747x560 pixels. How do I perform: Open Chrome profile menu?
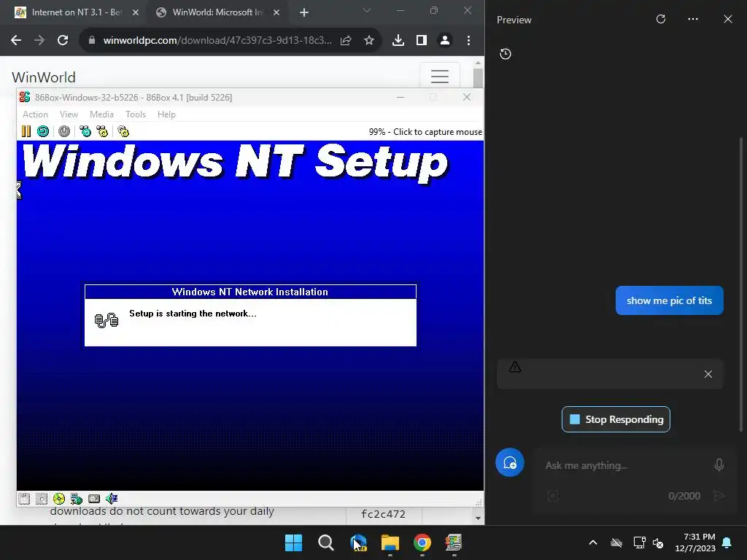point(445,41)
